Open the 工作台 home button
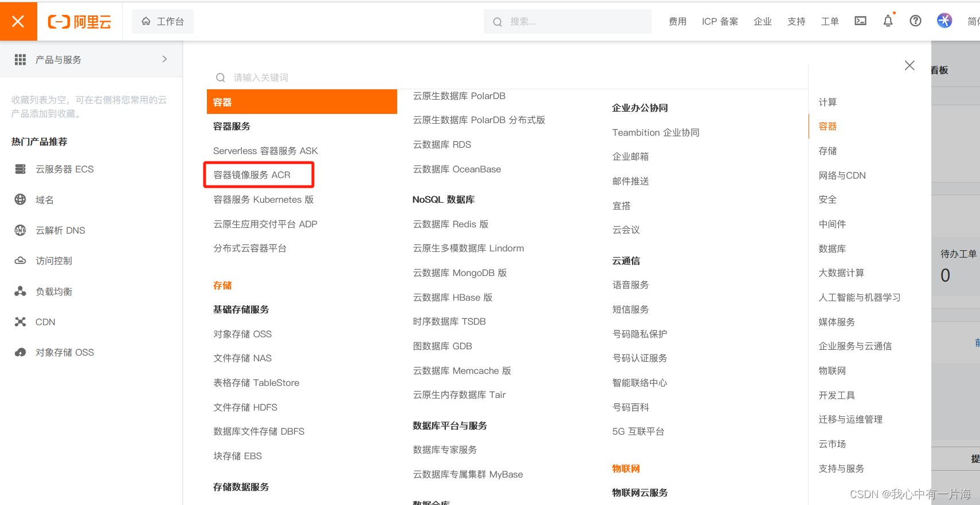Screen dimensions: 980x505 [x=163, y=21]
